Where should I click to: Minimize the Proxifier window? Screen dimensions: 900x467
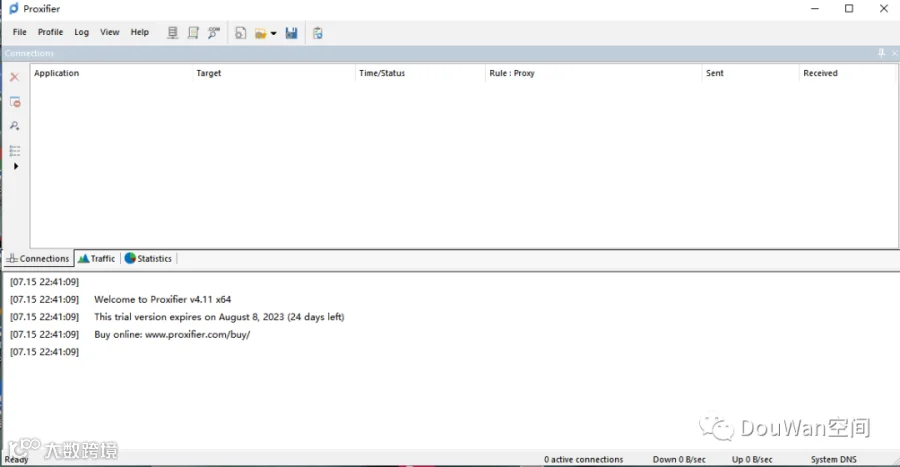tap(814, 9)
